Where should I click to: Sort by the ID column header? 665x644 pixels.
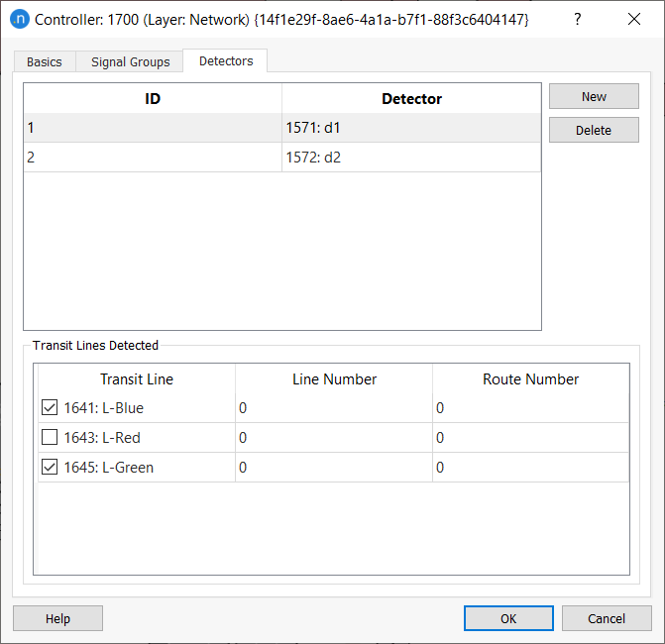(153, 98)
